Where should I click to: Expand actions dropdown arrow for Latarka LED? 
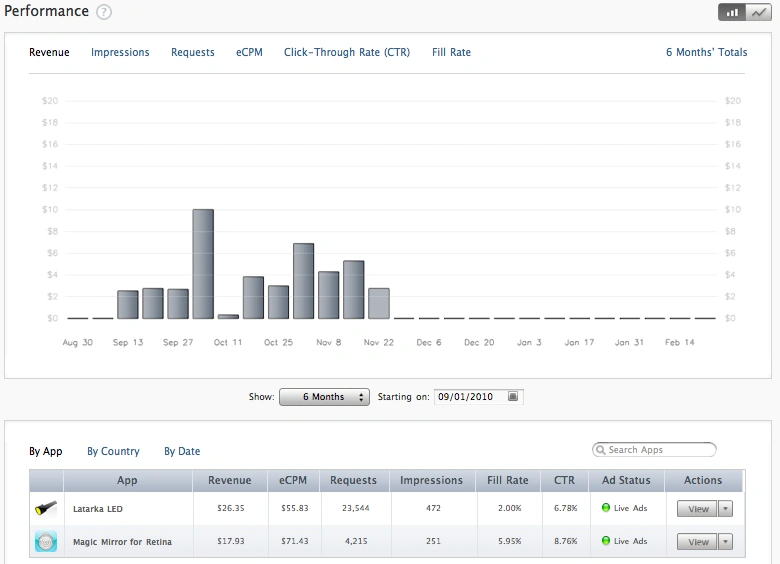point(725,509)
